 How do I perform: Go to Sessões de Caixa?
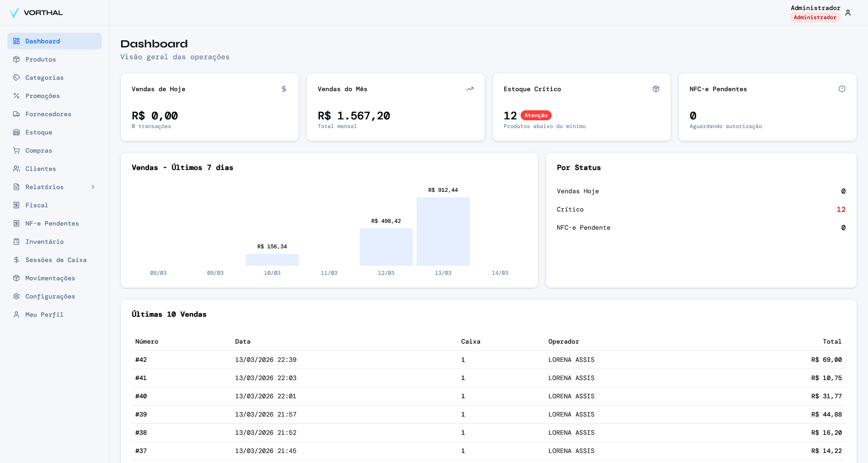[56, 260]
